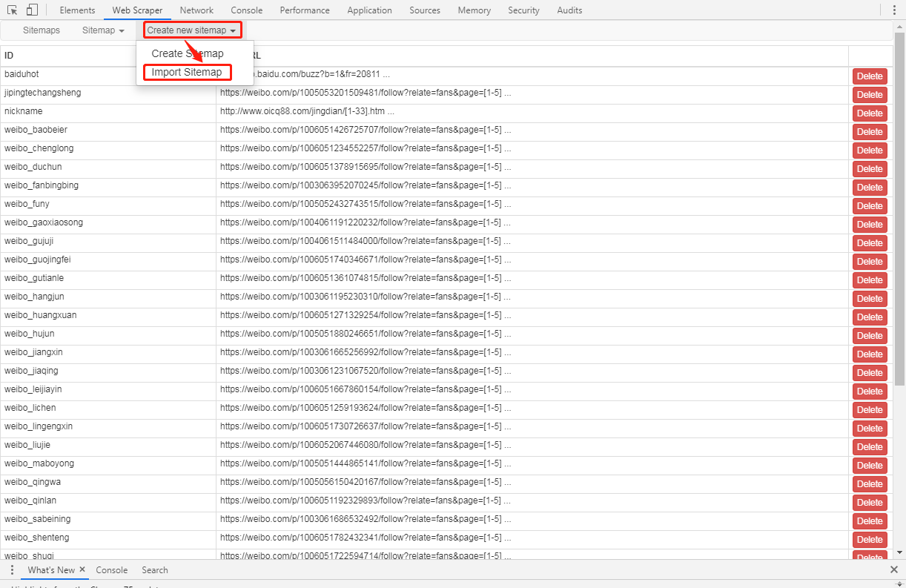Switch to the Elements tab
This screenshot has height=588, width=906.
[x=77, y=10]
